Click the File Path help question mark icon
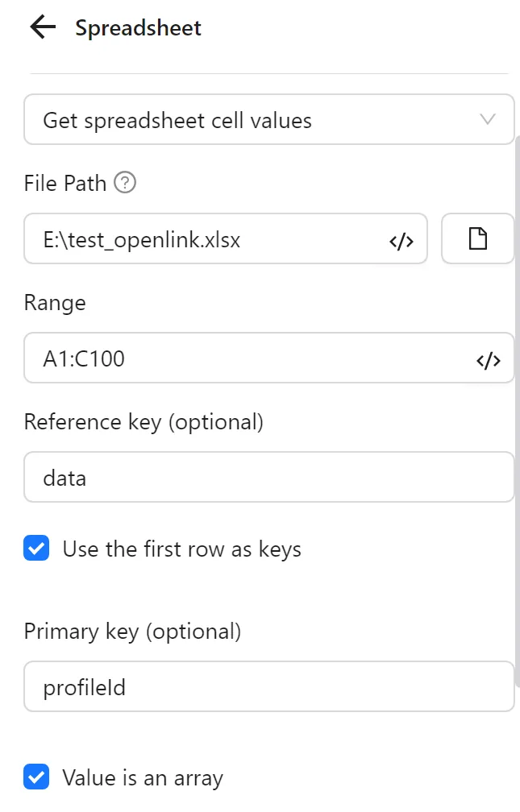 (125, 183)
